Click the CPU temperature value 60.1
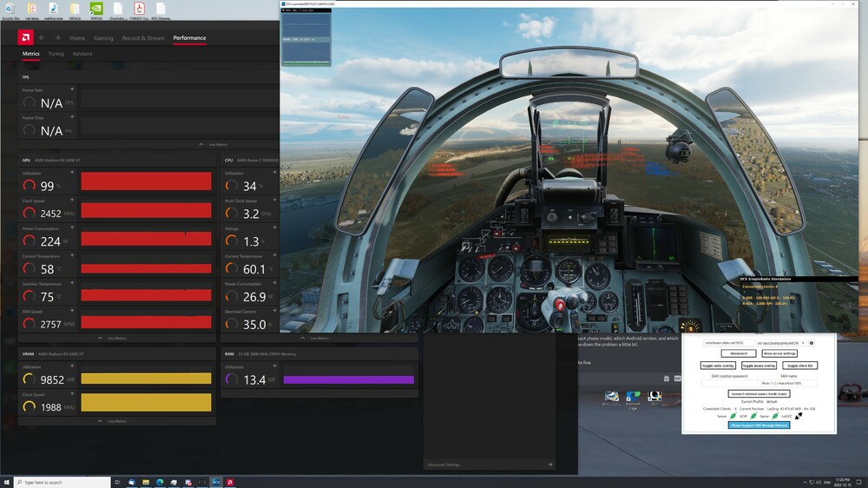Image resolution: width=868 pixels, height=488 pixels. tap(254, 269)
